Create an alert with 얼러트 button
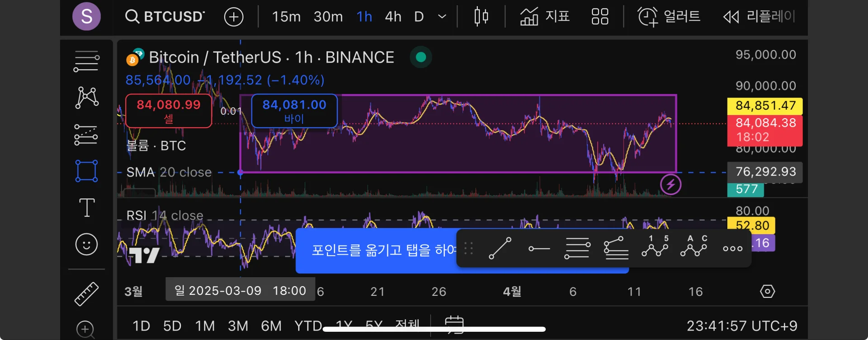This screenshot has width=868, height=340. [x=669, y=17]
